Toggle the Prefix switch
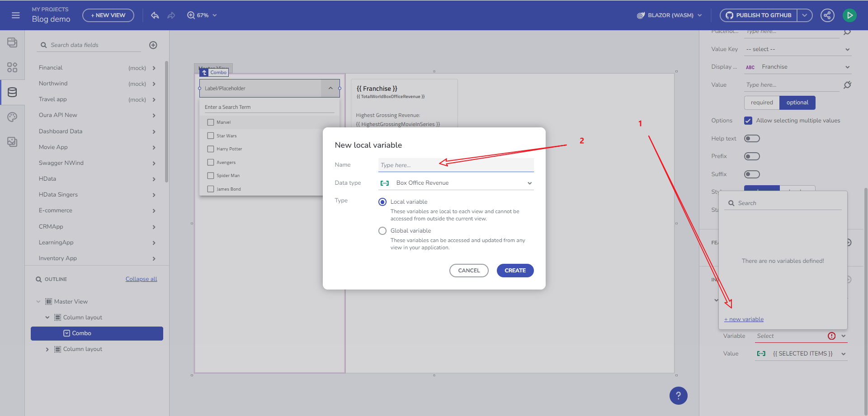Viewport: 868px width, 416px height. (x=752, y=156)
